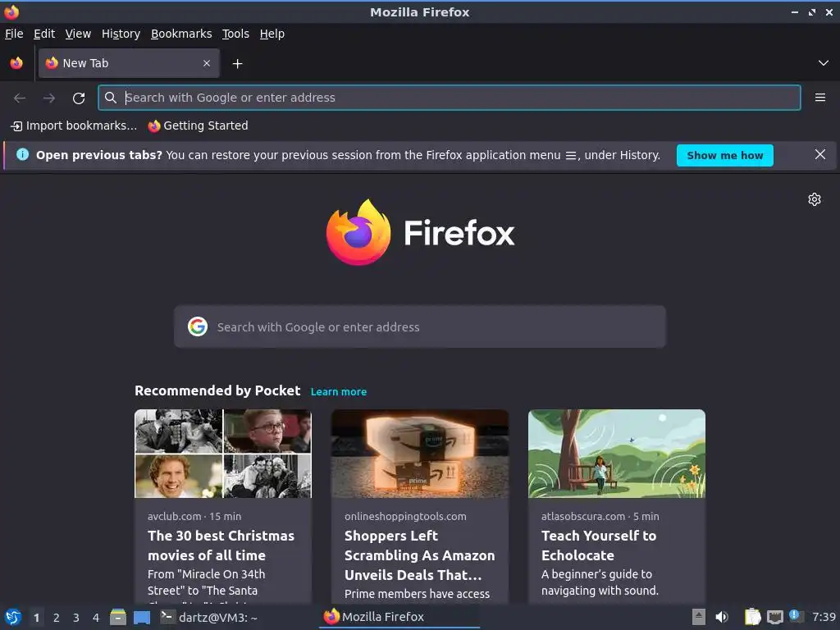Open file manager icon in taskbar

(118, 617)
